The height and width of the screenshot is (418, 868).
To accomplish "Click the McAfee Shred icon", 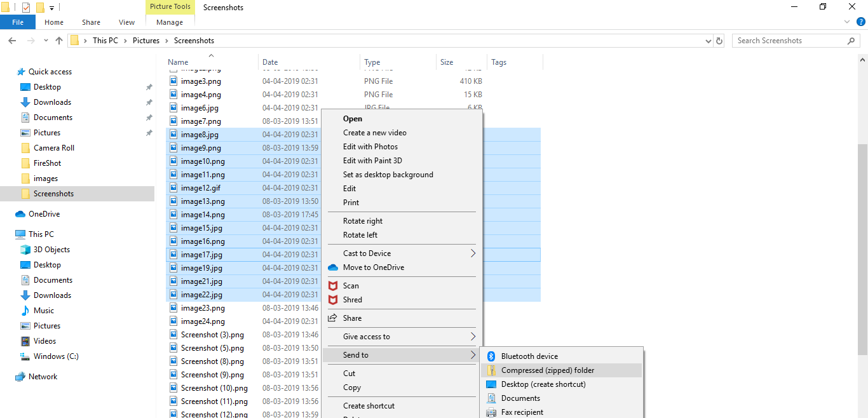I will click(332, 300).
